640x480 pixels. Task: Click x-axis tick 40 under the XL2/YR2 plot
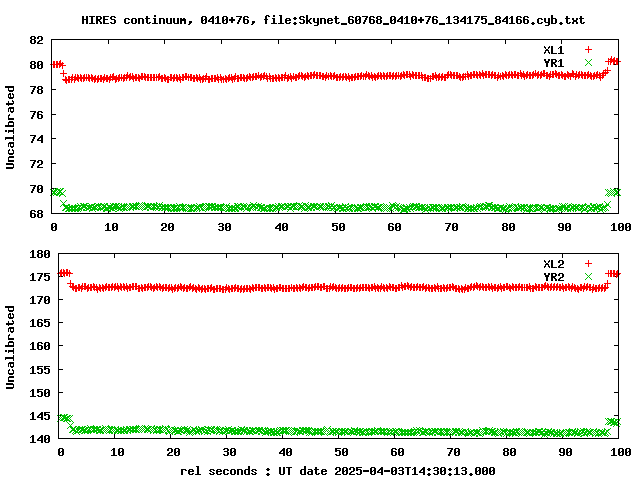[x=285, y=452]
